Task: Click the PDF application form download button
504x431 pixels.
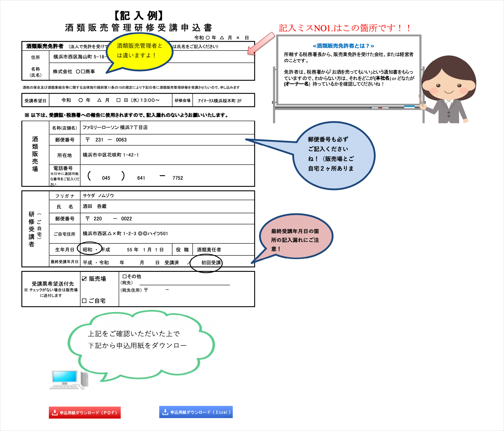Action: click(x=85, y=412)
